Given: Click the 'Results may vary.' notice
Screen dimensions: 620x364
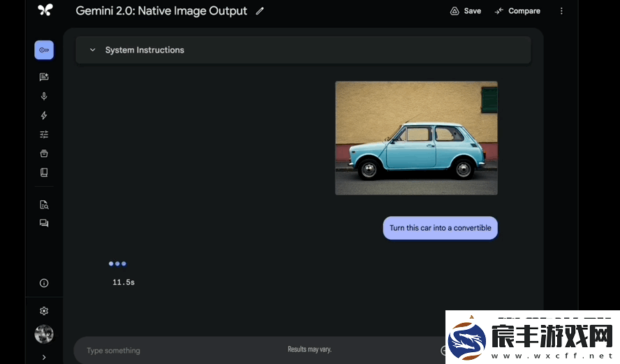Looking at the screenshot, I should click(x=309, y=349).
